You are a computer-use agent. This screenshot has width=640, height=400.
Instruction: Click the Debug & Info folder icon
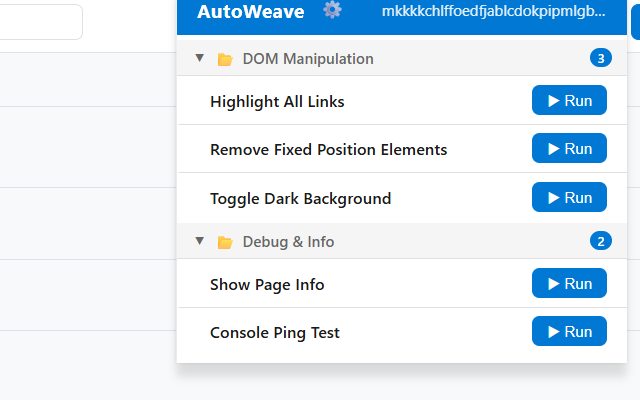coord(225,242)
